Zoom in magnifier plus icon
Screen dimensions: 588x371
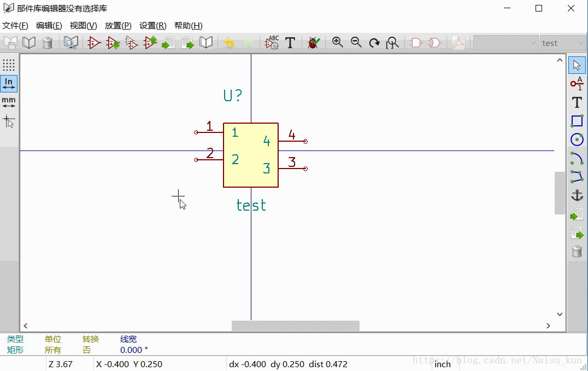[338, 43]
